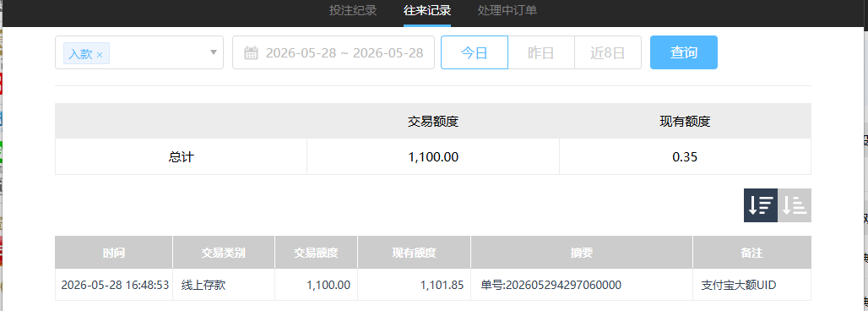Click the order number 单号:202605294297060000
The width and height of the screenshot is (868, 311).
(x=551, y=285)
